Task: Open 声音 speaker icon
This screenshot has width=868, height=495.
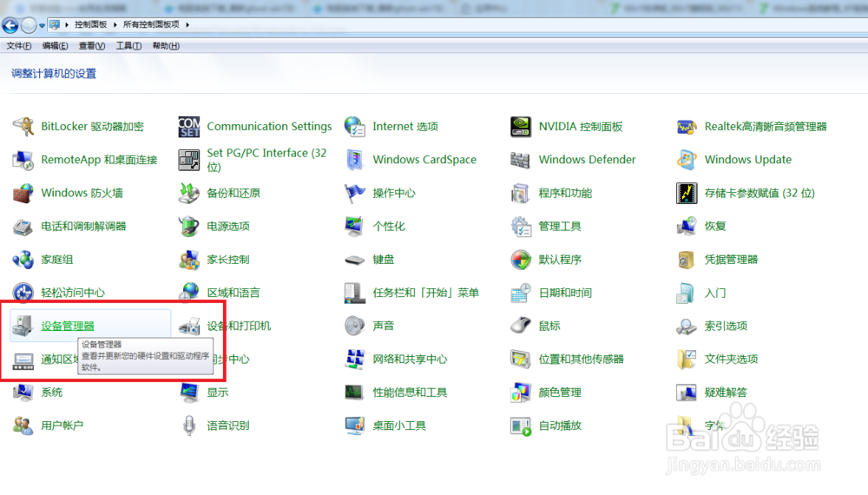Action: (x=354, y=327)
